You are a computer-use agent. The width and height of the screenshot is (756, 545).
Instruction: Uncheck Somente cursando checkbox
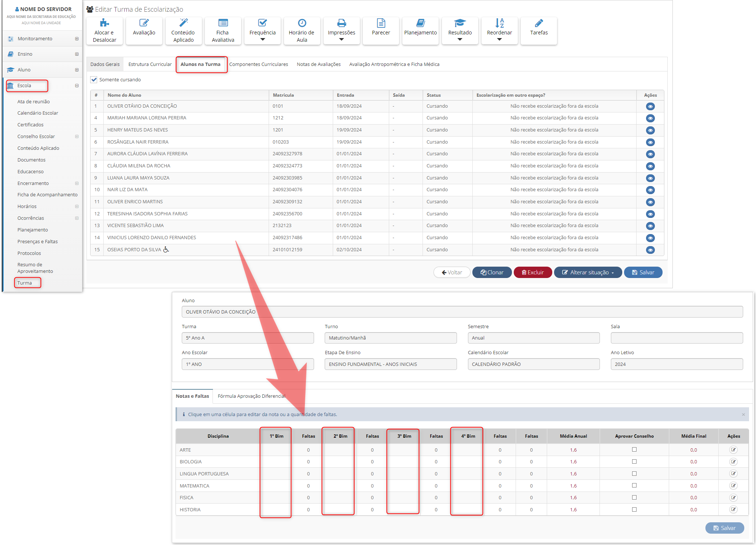(94, 80)
